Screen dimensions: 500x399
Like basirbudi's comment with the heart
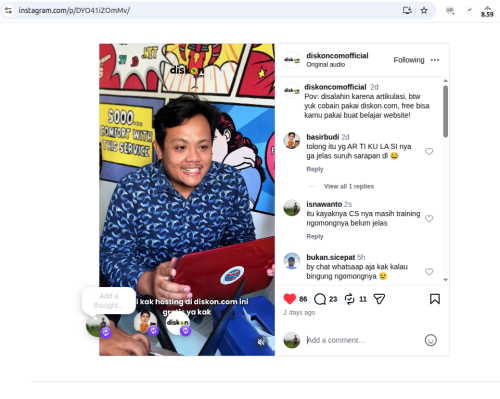coord(429,152)
